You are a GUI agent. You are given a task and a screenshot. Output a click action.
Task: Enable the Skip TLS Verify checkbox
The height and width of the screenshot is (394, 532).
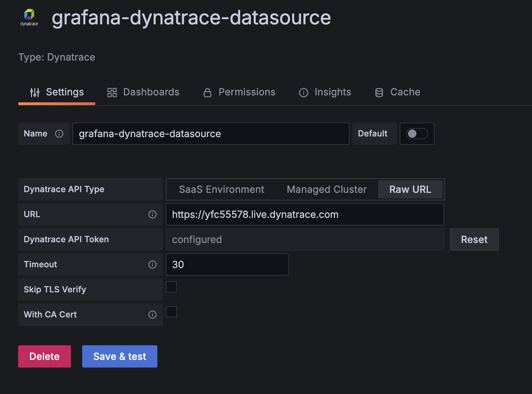171,287
